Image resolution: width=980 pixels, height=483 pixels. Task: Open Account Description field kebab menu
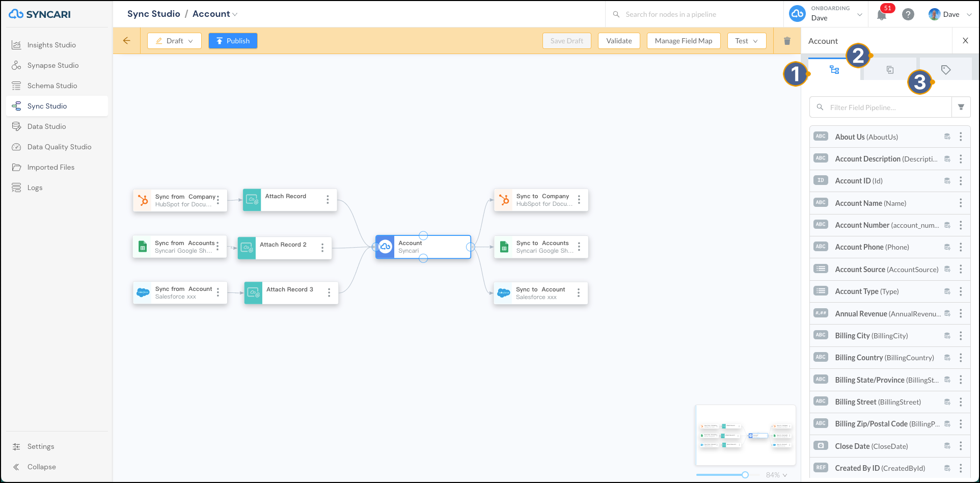[x=961, y=159]
